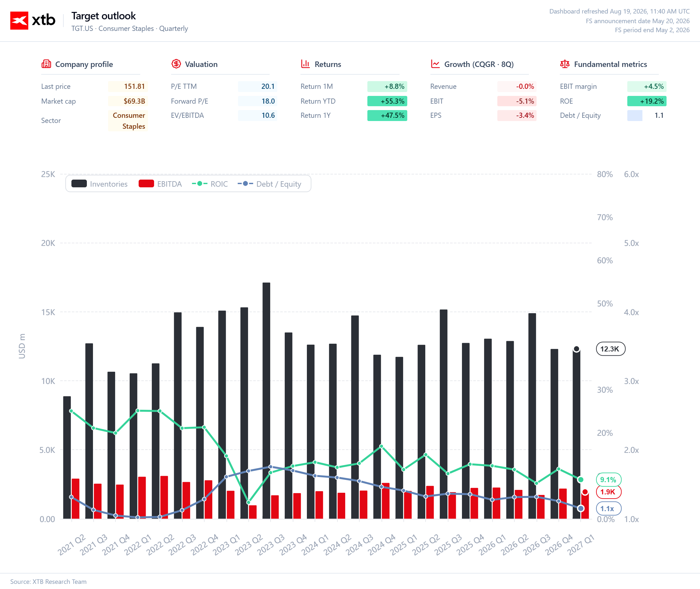Click the 1.9K EBITDA end label
Image resolution: width=700 pixels, height=589 pixels.
pos(608,492)
